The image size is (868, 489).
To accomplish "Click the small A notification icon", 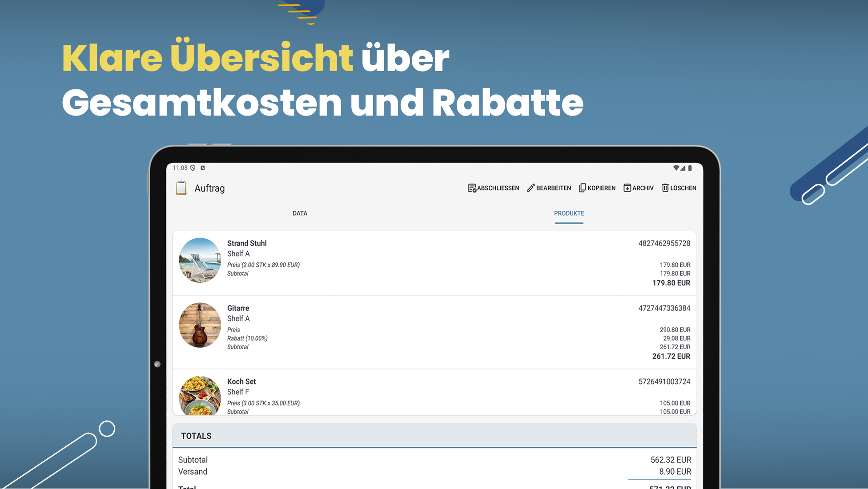I will [203, 168].
